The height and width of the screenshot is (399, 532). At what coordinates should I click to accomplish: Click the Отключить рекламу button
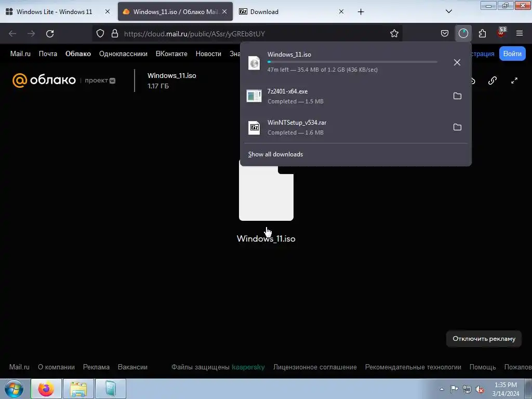(484, 339)
